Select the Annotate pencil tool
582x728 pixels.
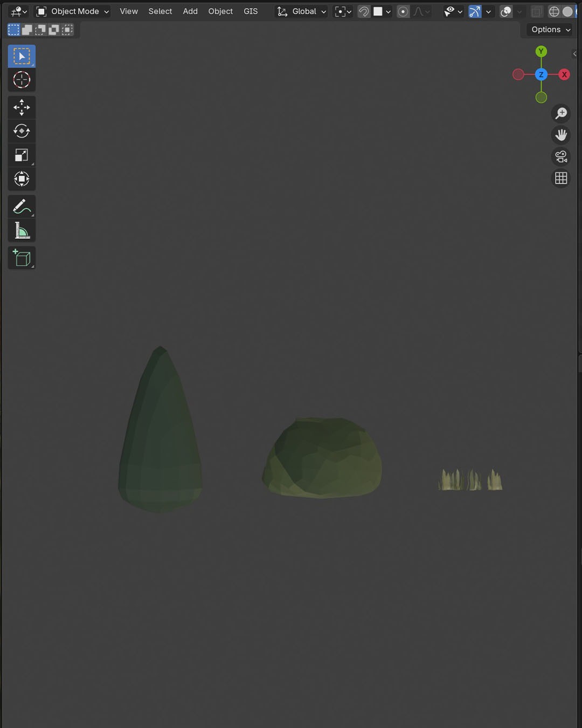(x=22, y=207)
